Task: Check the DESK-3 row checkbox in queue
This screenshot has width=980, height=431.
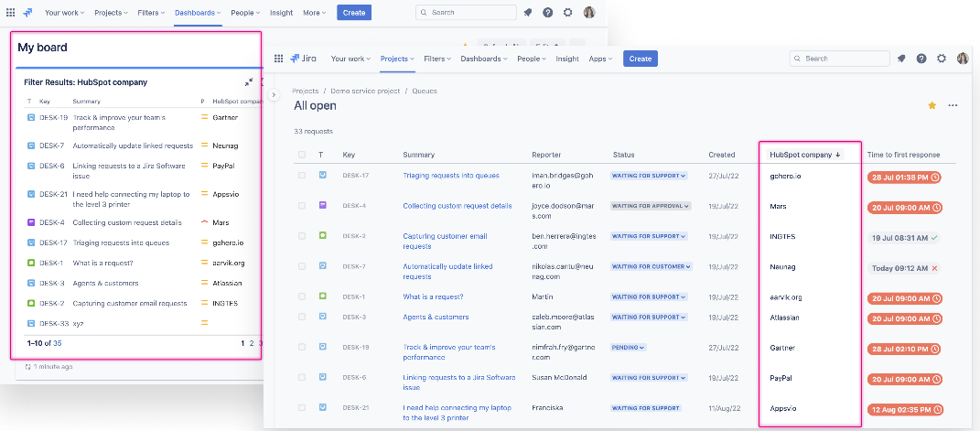Action: [302, 317]
